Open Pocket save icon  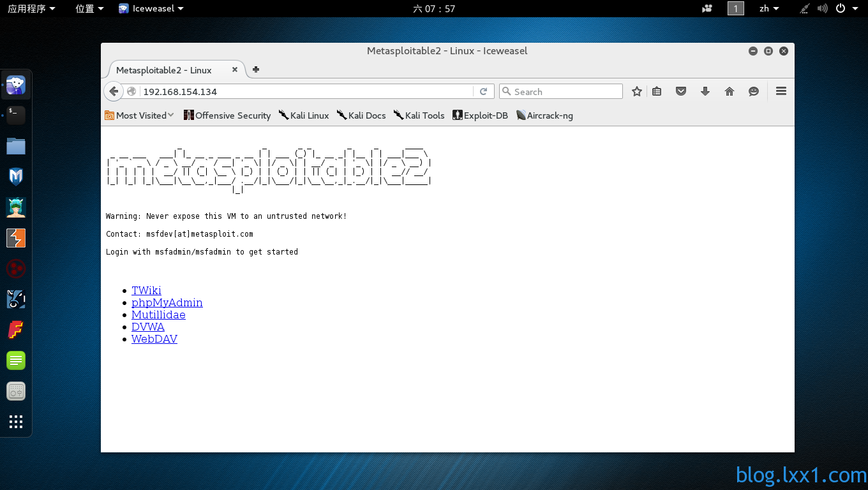681,91
